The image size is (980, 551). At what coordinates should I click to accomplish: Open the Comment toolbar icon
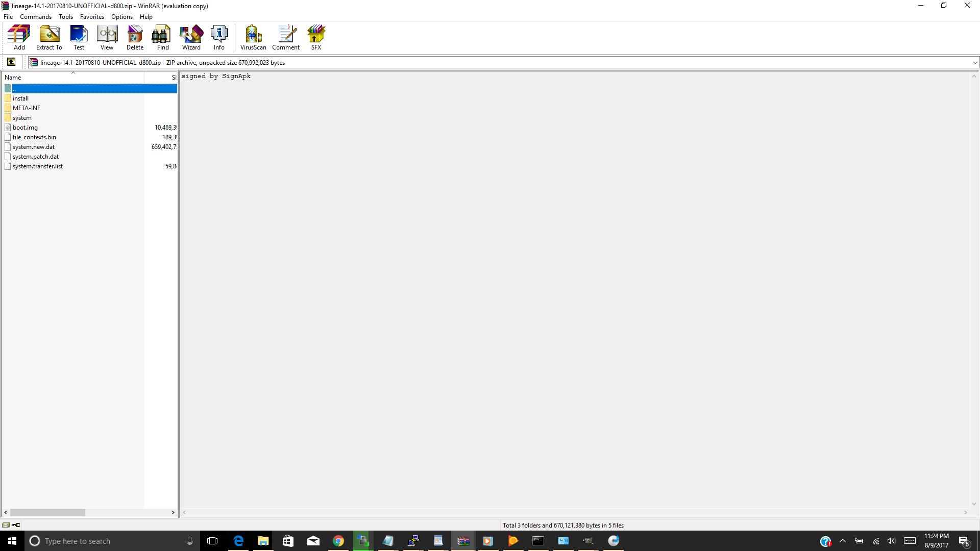click(286, 38)
